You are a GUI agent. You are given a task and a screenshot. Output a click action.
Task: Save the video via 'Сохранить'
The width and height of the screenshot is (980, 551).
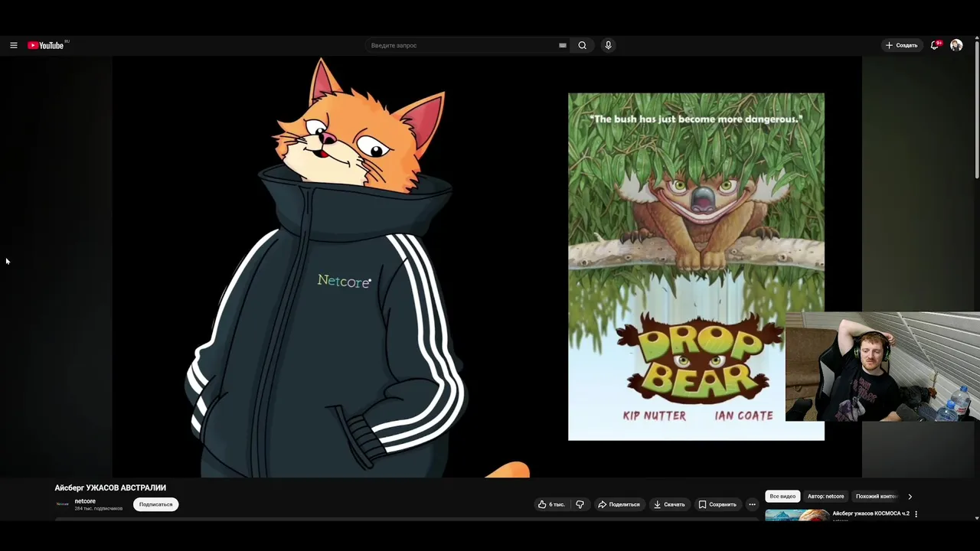click(717, 504)
